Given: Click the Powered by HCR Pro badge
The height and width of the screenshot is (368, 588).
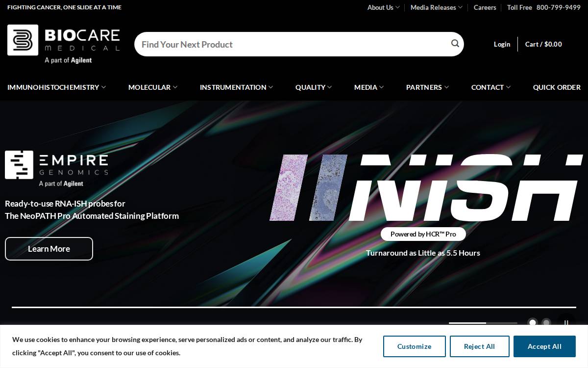Looking at the screenshot, I should [x=423, y=234].
